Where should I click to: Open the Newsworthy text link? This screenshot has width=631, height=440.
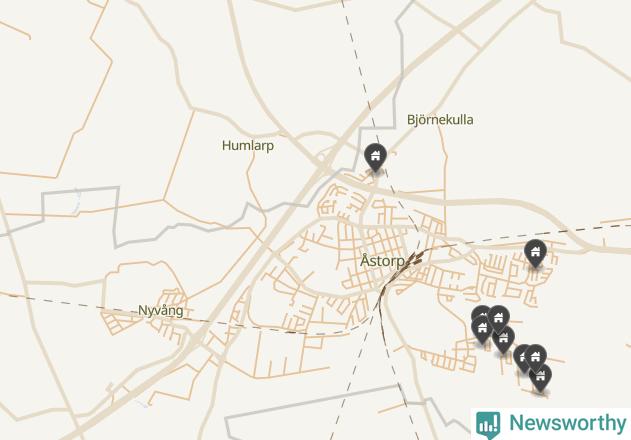point(567,423)
